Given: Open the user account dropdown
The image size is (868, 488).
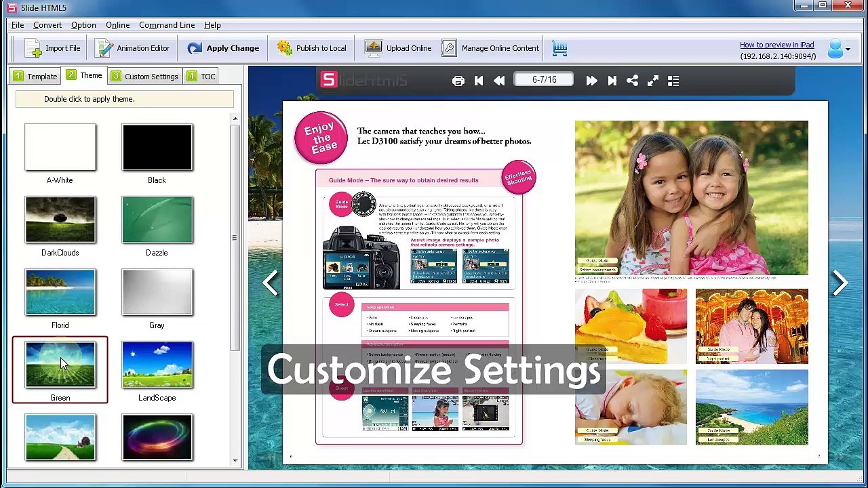Looking at the screenshot, I should tap(838, 49).
